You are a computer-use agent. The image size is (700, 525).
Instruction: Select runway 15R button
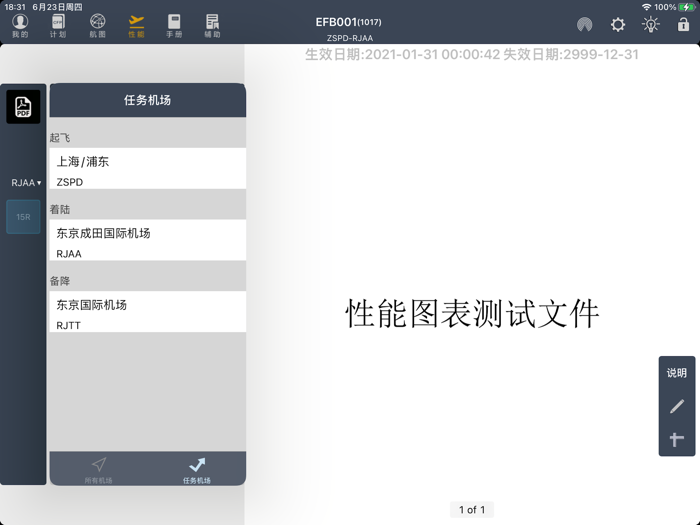pos(23,217)
